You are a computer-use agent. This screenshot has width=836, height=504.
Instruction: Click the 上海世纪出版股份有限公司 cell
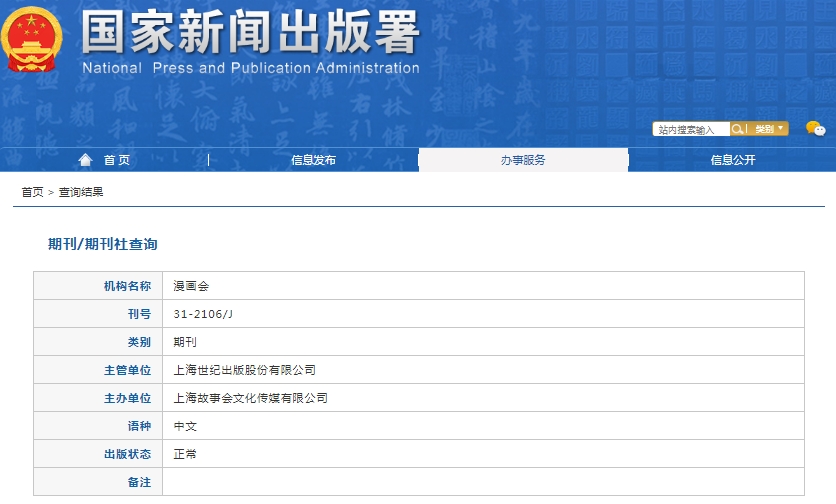point(244,370)
